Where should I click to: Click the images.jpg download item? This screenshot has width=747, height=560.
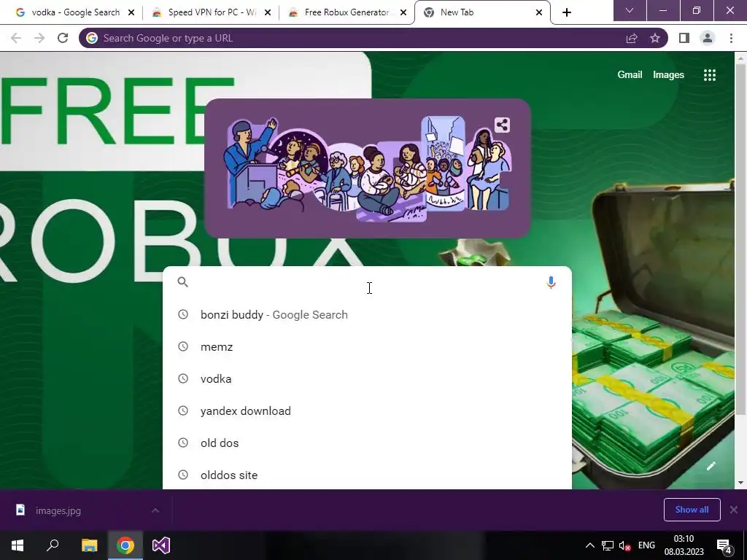(86, 510)
